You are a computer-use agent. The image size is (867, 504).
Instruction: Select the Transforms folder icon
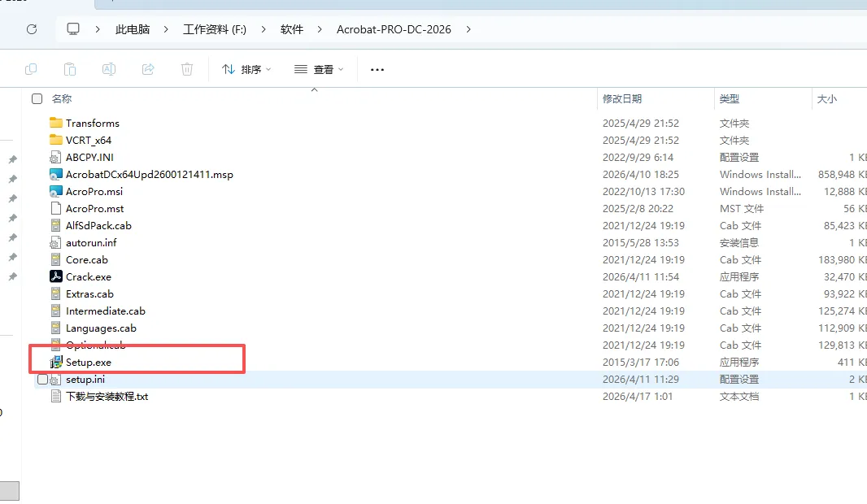(56, 123)
